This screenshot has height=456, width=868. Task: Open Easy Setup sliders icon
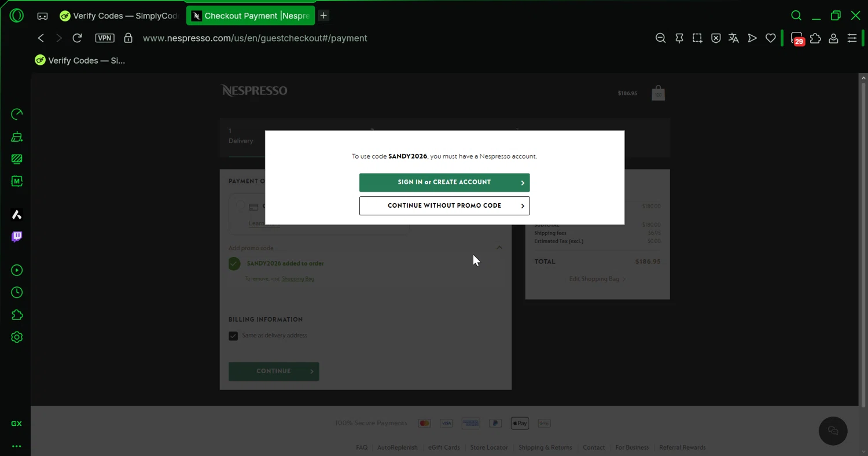click(852, 38)
